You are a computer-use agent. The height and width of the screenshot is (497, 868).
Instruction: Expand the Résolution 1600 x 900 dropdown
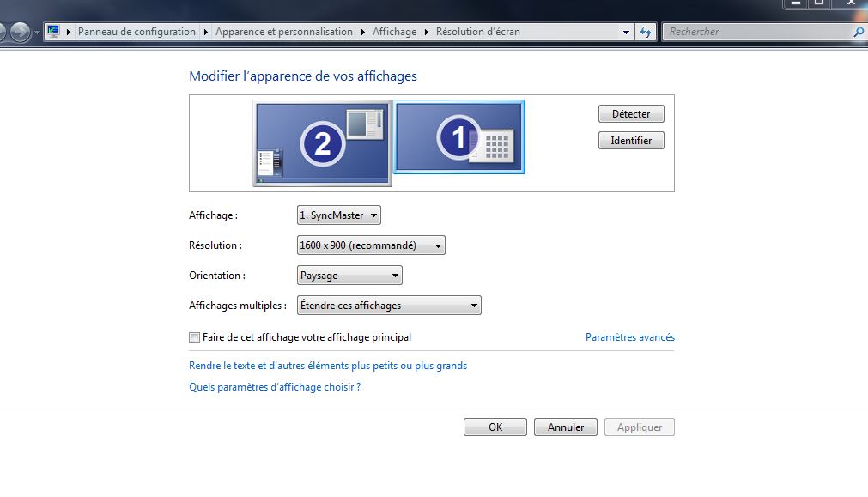click(370, 245)
